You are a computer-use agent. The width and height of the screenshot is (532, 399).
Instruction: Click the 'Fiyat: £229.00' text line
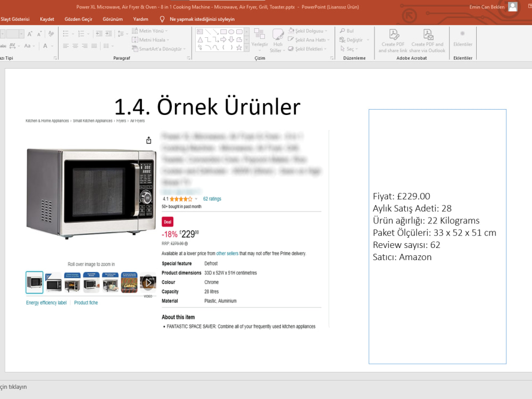point(401,196)
